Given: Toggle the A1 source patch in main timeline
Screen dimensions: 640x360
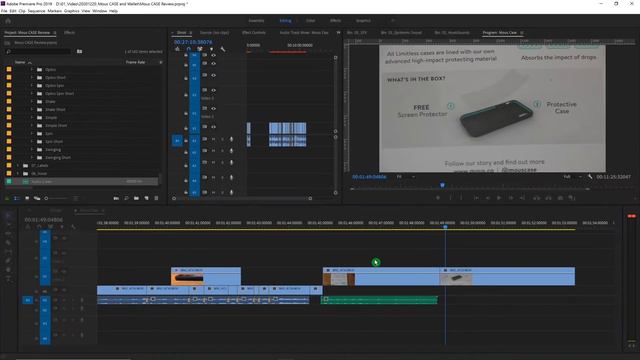Looking at the screenshot, I should (x=27, y=300).
